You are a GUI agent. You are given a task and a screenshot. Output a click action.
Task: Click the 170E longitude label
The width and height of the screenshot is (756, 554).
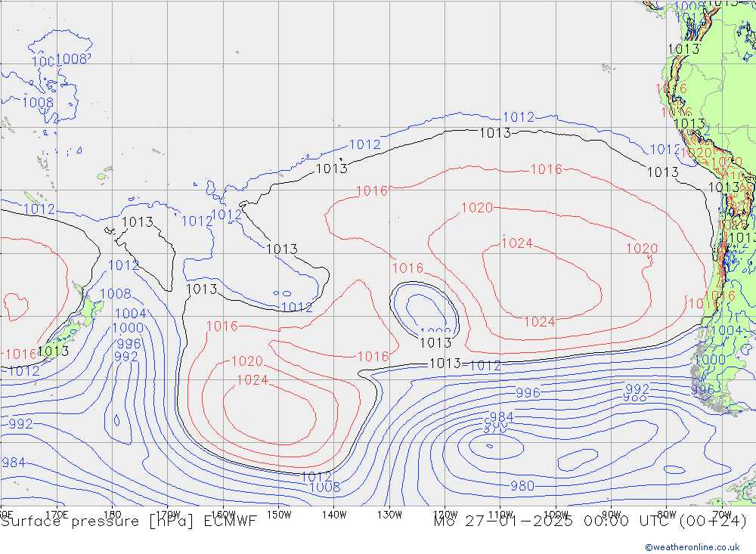(57, 515)
